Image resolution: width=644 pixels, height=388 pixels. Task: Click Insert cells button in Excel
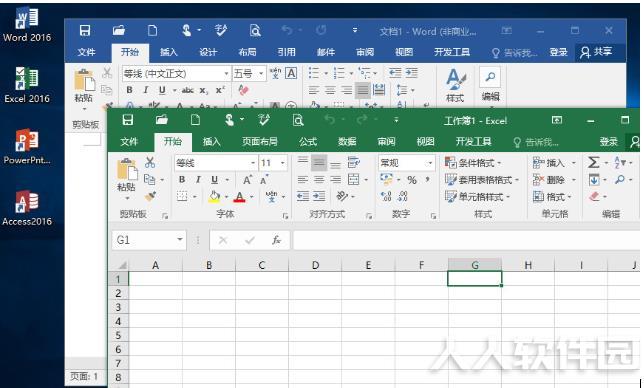[554, 163]
